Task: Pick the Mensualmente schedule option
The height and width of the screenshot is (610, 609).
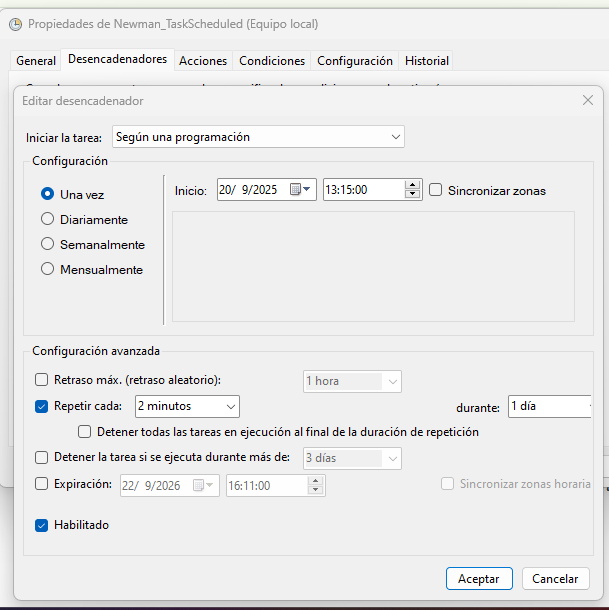Action: [x=47, y=269]
